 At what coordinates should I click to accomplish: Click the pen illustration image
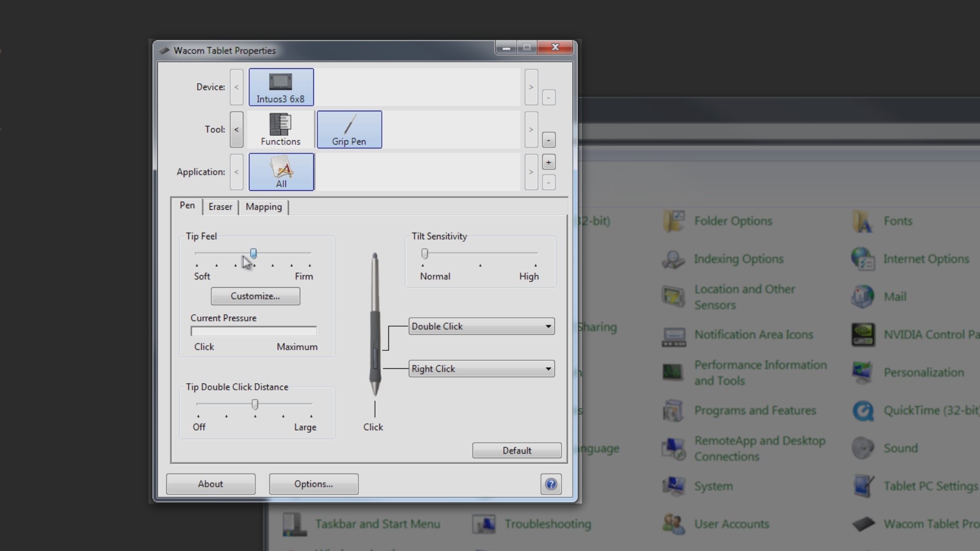coord(375,324)
